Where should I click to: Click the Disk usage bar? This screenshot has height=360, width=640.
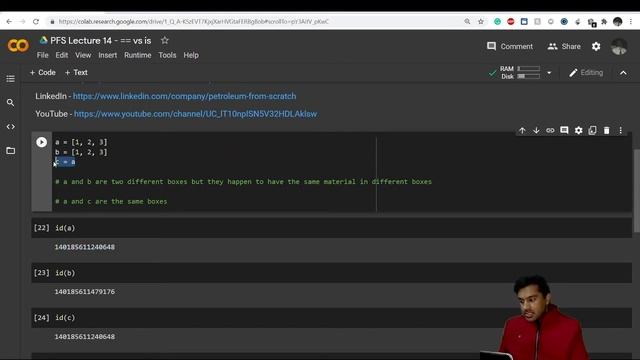529,76
